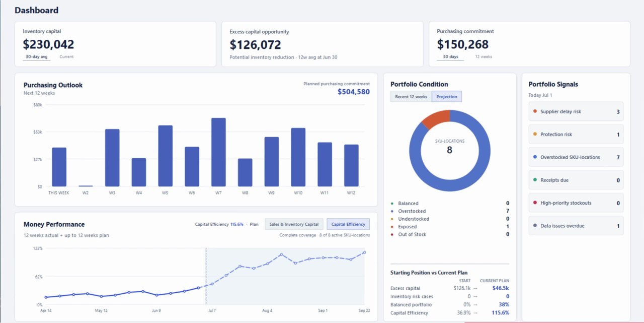The height and width of the screenshot is (323, 644).
Task: Click the tallest W7 purchasing bar
Action: coord(218,152)
